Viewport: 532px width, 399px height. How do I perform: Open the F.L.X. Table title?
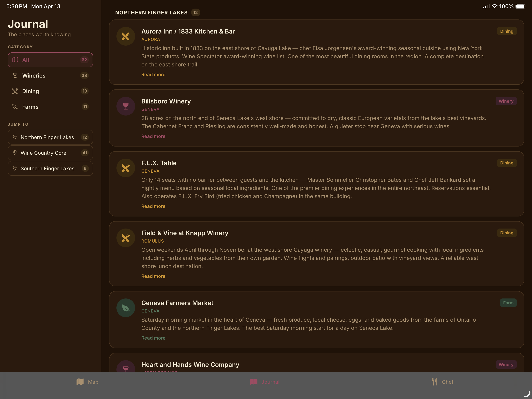159,163
